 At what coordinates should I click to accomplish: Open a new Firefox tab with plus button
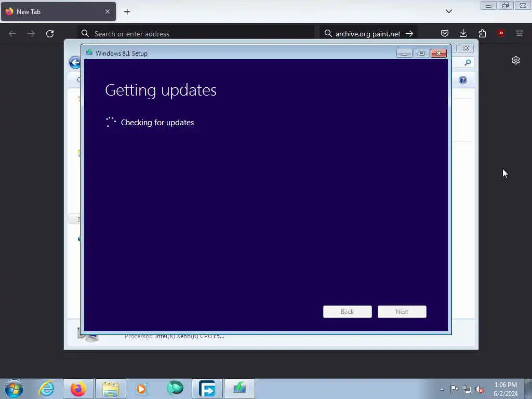click(127, 11)
